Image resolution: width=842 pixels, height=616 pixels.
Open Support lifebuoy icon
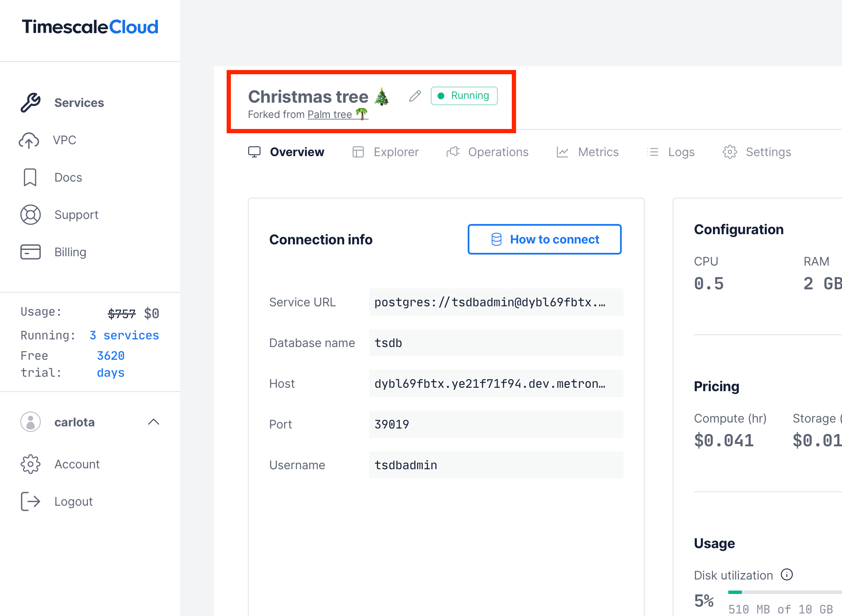coord(31,215)
